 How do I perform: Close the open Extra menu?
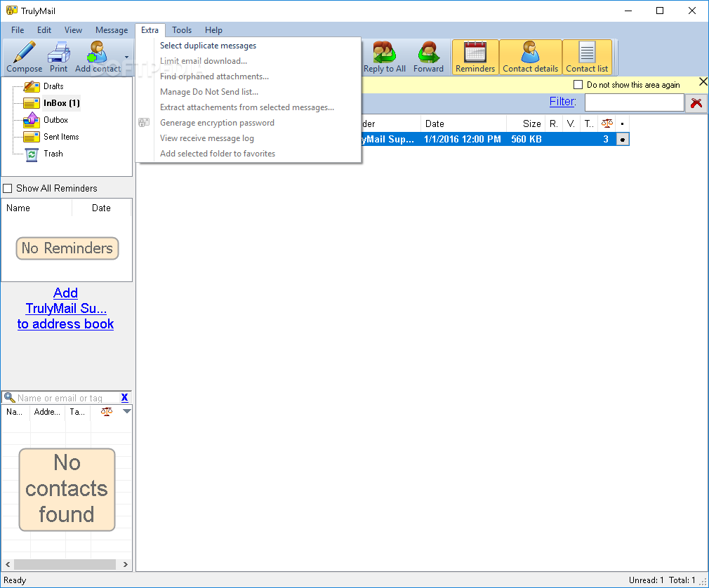(150, 30)
